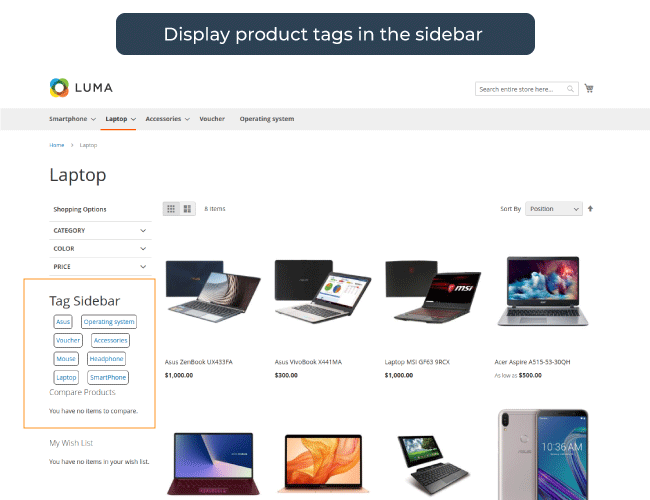Screen dimensions: 650x500
Task: Open the Smartphone menu
Action: point(72,119)
